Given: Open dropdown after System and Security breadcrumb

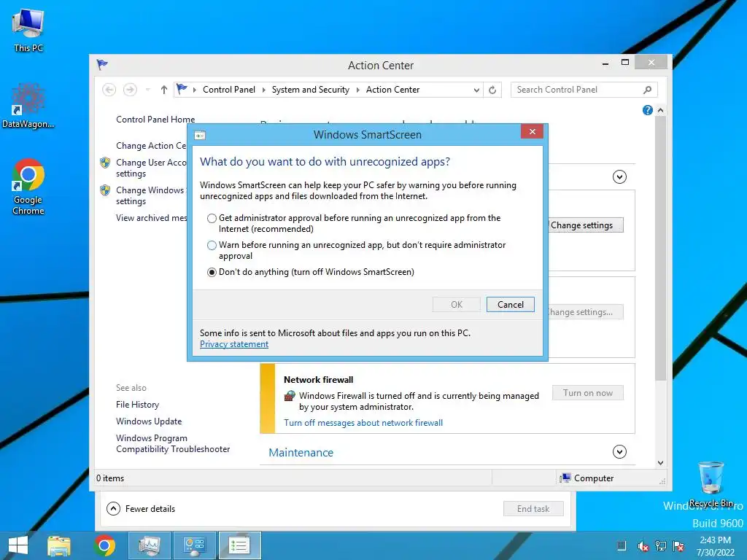Looking at the screenshot, I should click(x=357, y=90).
